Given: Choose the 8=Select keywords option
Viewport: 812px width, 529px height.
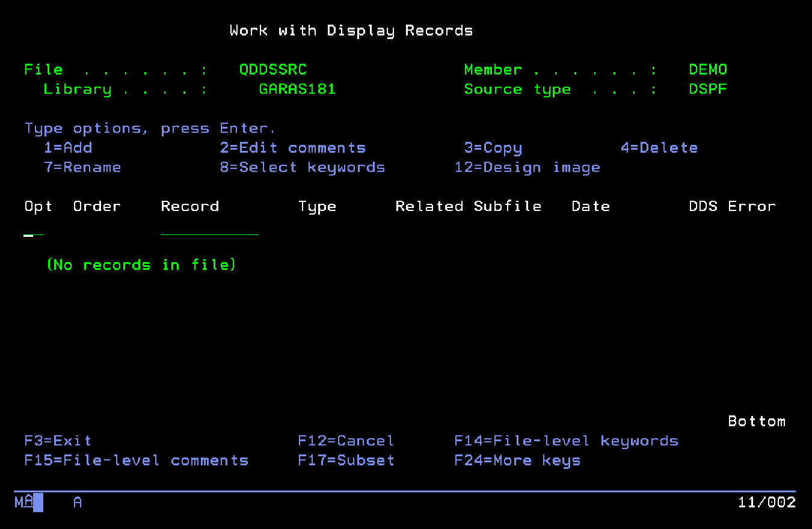Looking at the screenshot, I should [303, 167].
